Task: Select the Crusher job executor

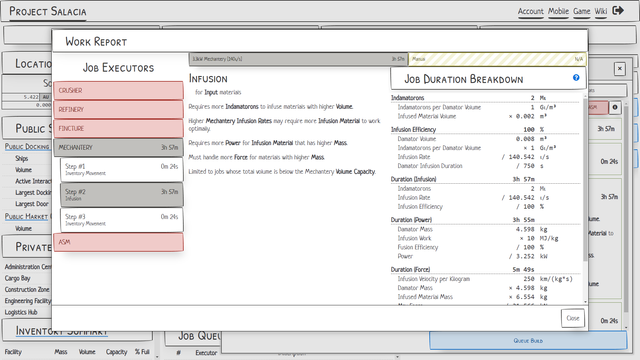Action: coord(118,90)
